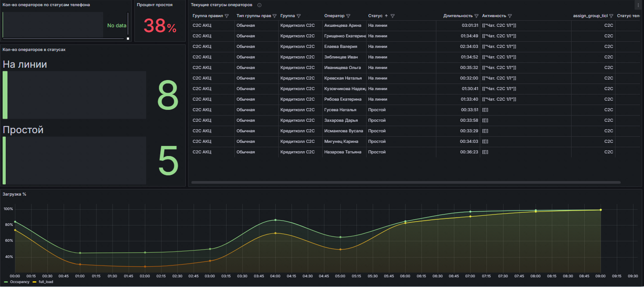Sort table by Длительность column header
644x287 pixels.
pyautogui.click(x=457, y=16)
